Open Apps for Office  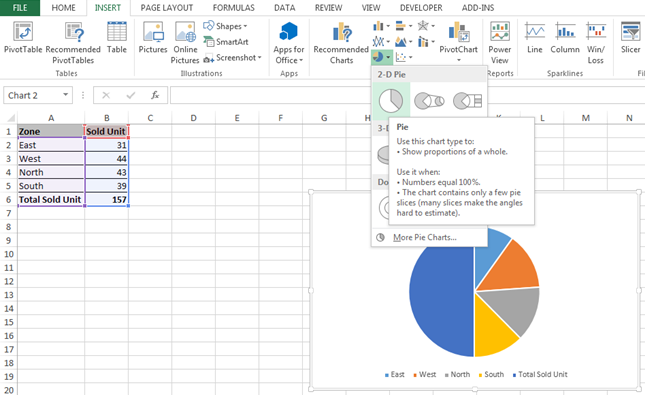(289, 43)
